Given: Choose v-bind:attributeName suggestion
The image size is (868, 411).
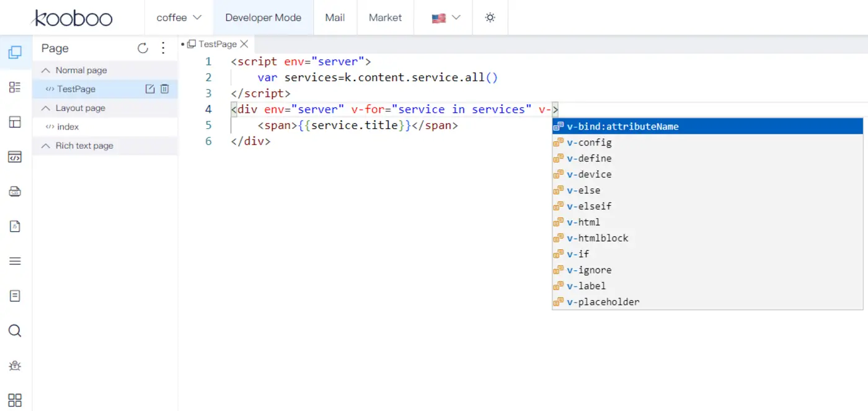Looking at the screenshot, I should tap(707, 126).
